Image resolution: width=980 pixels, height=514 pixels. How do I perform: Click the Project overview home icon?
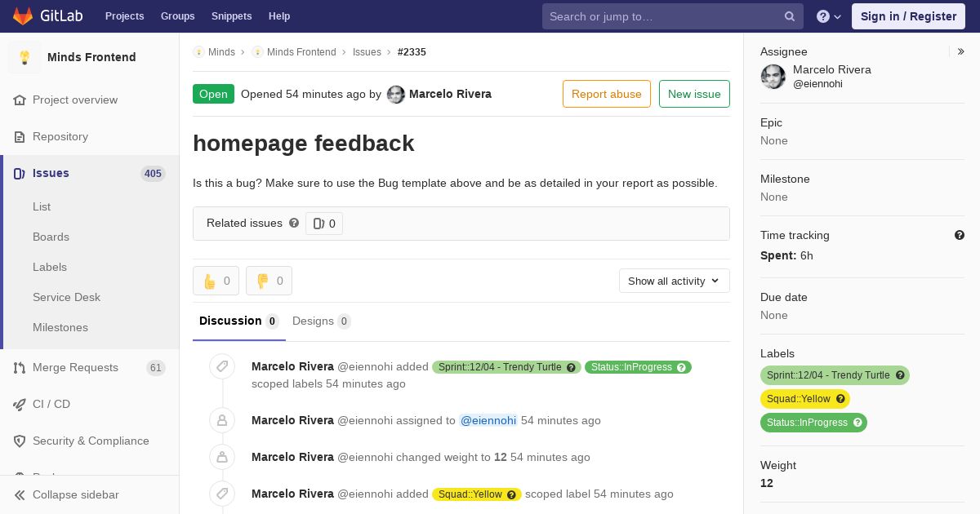(x=20, y=100)
